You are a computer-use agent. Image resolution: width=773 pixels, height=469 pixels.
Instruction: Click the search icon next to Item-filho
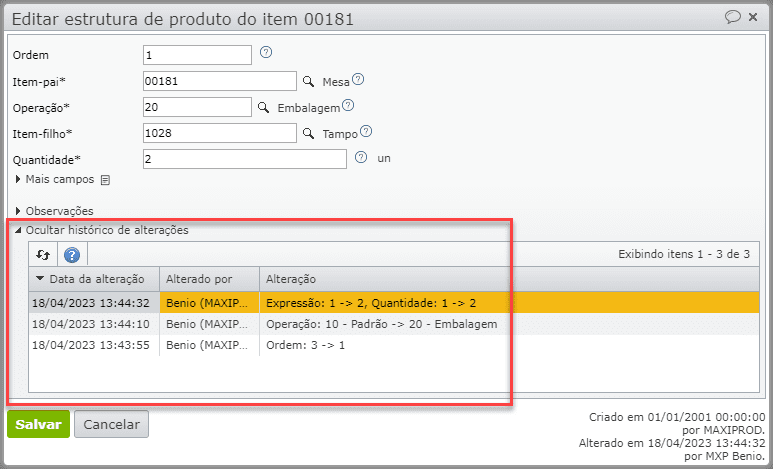309,133
